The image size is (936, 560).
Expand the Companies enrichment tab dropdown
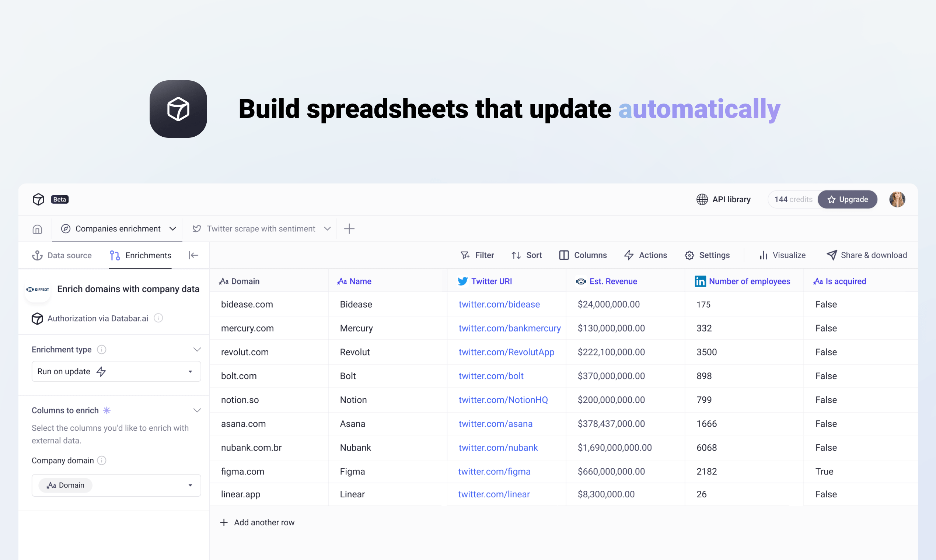pyautogui.click(x=173, y=228)
